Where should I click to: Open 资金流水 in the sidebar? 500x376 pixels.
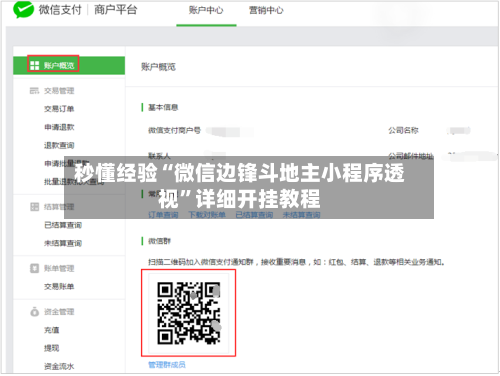59,367
